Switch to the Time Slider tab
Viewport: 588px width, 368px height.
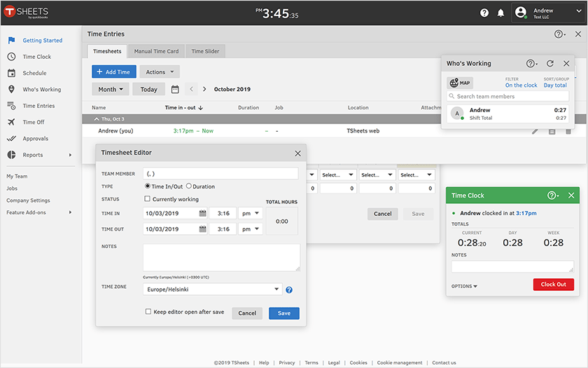pyautogui.click(x=205, y=51)
